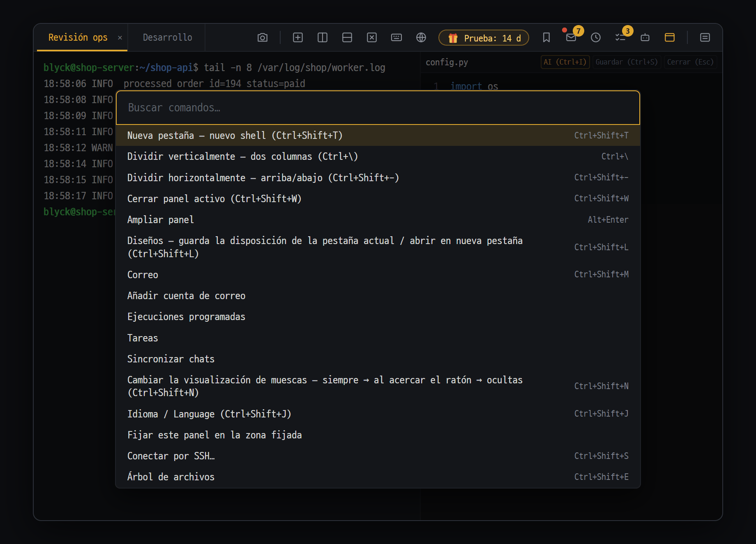Switch to the Desarrollo tab
This screenshot has height=544, width=756.
pos(167,37)
